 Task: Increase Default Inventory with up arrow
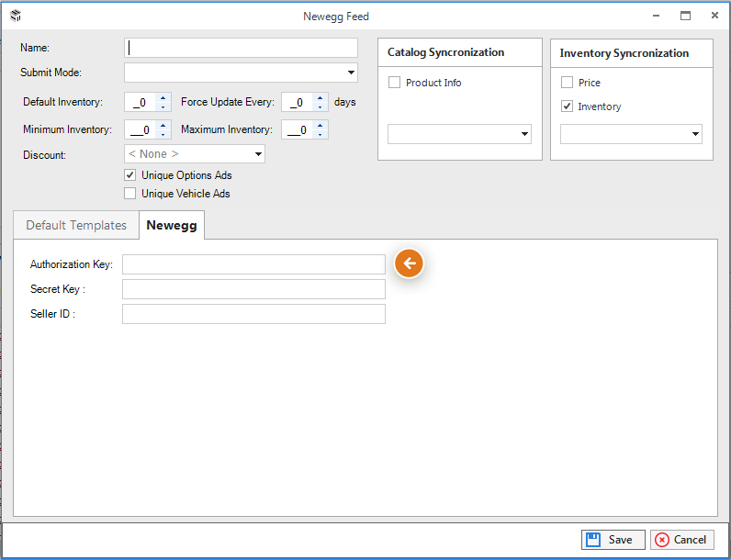tap(163, 97)
